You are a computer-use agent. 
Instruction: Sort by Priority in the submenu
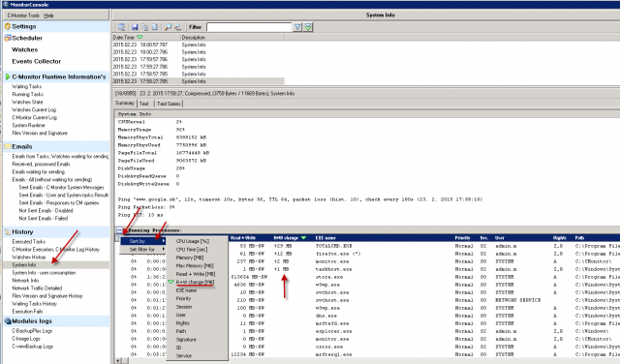[x=183, y=298]
